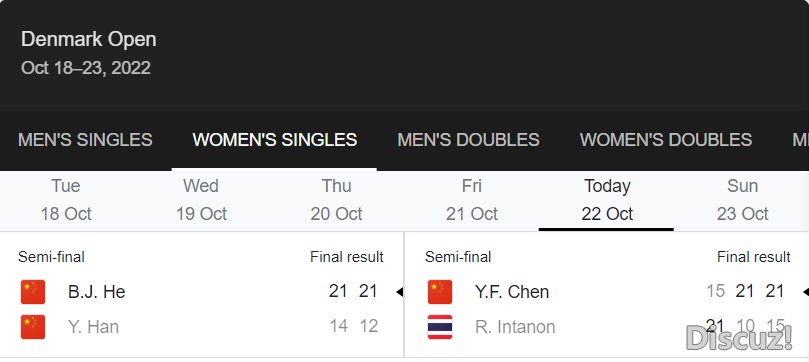Open the Women's Doubles tab

click(x=666, y=140)
